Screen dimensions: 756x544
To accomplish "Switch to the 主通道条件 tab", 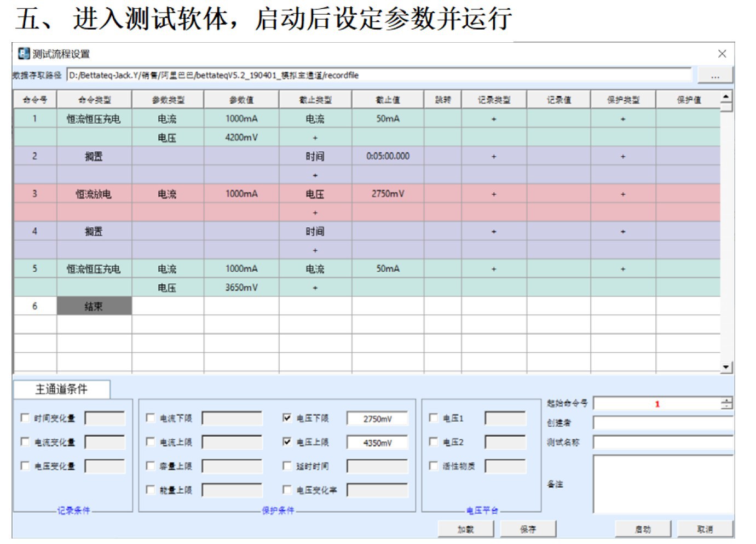I will click(x=61, y=389).
